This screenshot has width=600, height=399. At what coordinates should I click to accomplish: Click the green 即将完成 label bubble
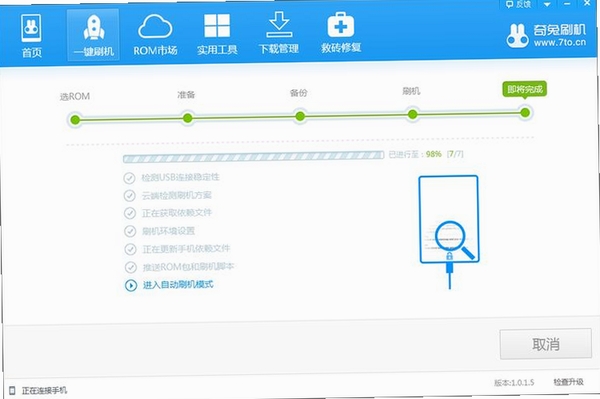coord(525,90)
